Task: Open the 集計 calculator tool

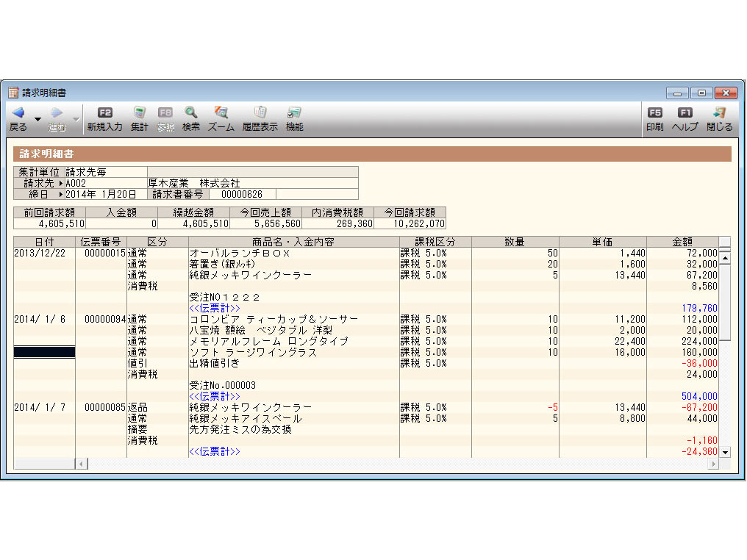Action: point(139,113)
